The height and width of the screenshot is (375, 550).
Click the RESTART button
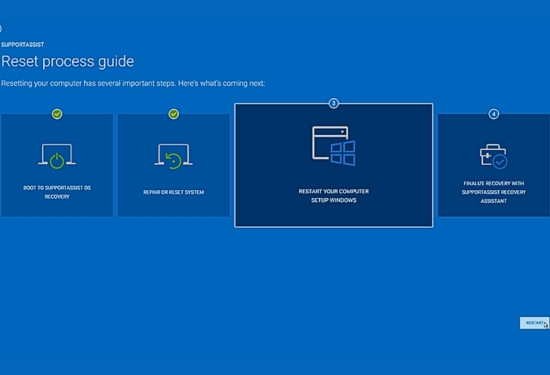534,323
